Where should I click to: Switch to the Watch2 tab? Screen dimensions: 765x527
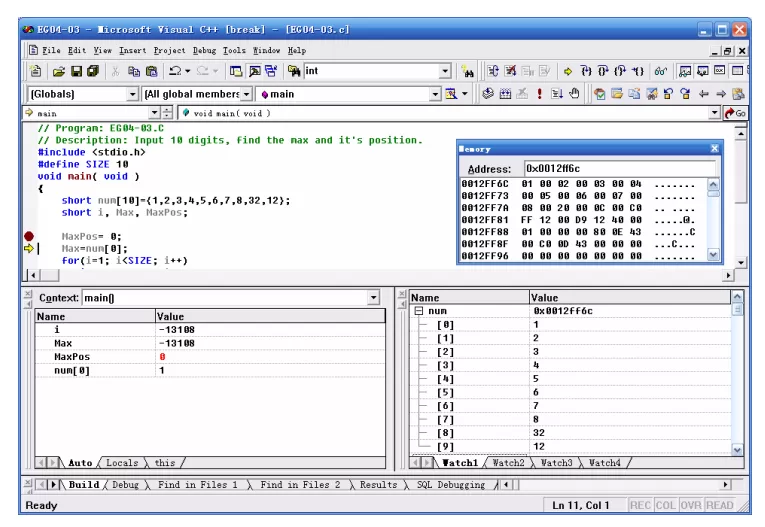click(x=508, y=463)
